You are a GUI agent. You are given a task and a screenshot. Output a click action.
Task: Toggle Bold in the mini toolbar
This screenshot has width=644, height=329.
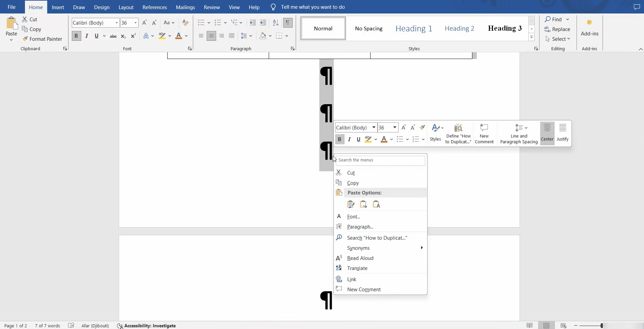(340, 139)
